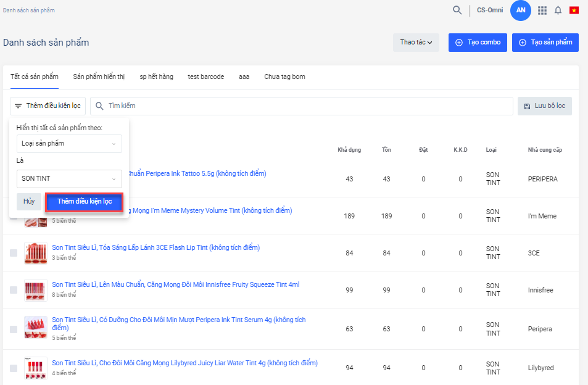Check the Lilybyred Juicy Liar Water Tint row
This screenshot has width=588, height=385.
click(14, 368)
